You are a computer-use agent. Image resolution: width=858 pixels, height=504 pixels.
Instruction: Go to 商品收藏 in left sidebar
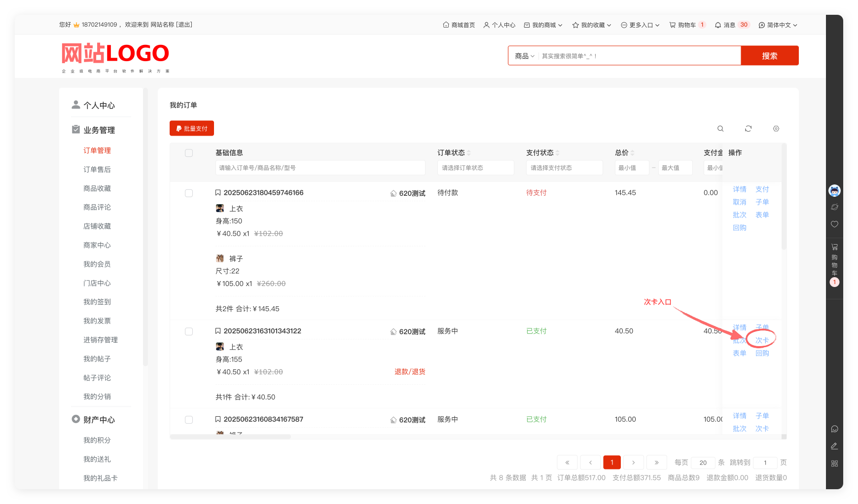coord(97,188)
